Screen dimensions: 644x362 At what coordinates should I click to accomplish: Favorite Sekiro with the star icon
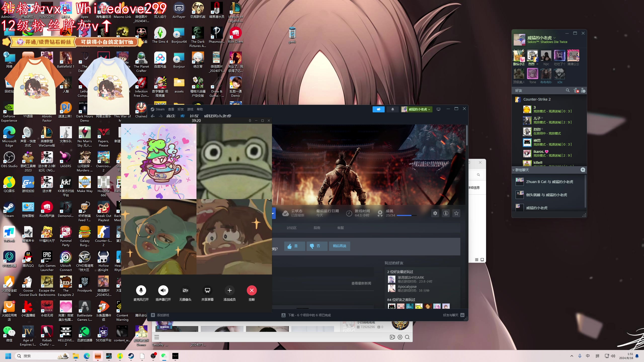coord(456,213)
